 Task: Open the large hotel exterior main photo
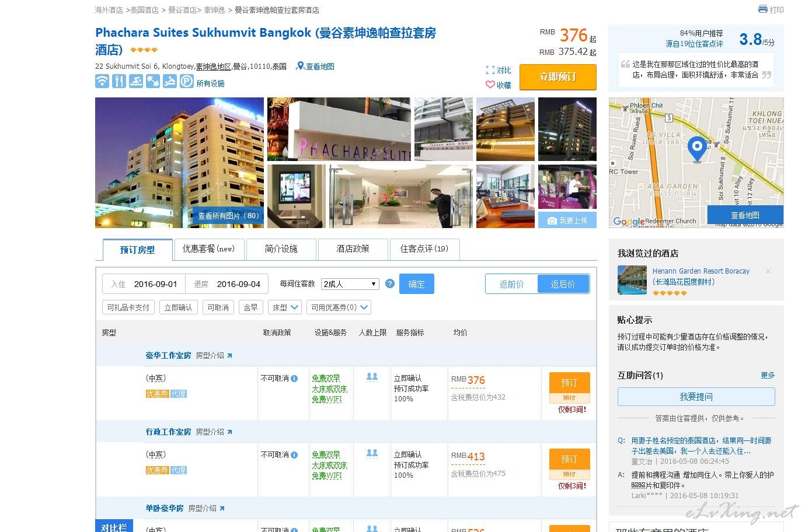click(x=179, y=163)
